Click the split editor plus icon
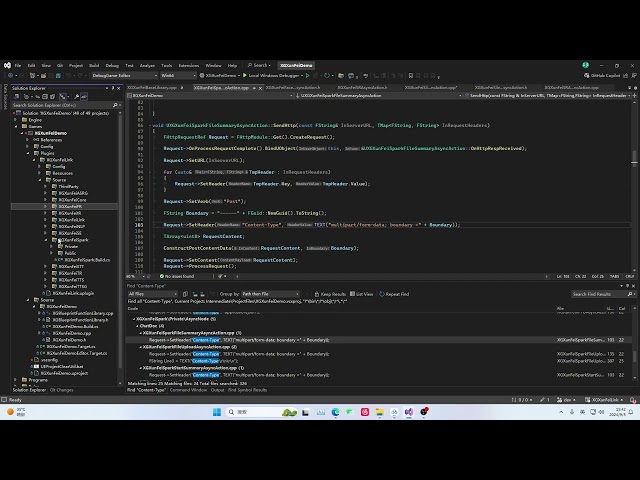Viewport: 640px width, 480px height. click(635, 96)
